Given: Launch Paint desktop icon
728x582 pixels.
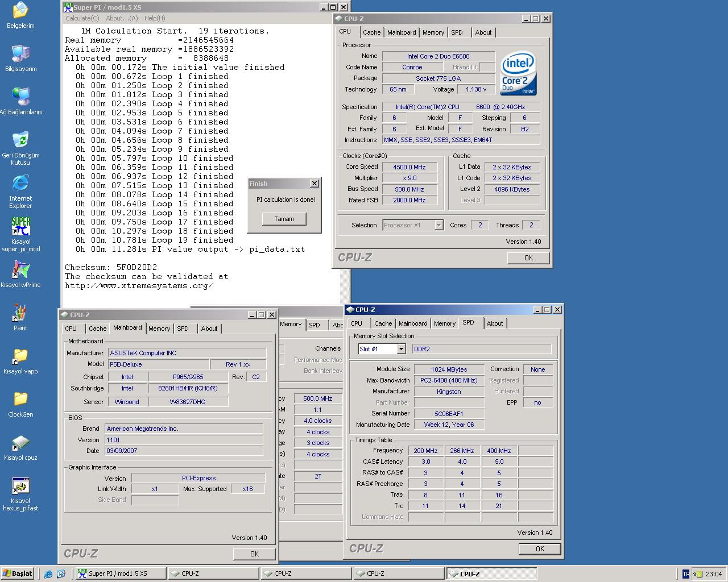Looking at the screenshot, I should coord(20,318).
